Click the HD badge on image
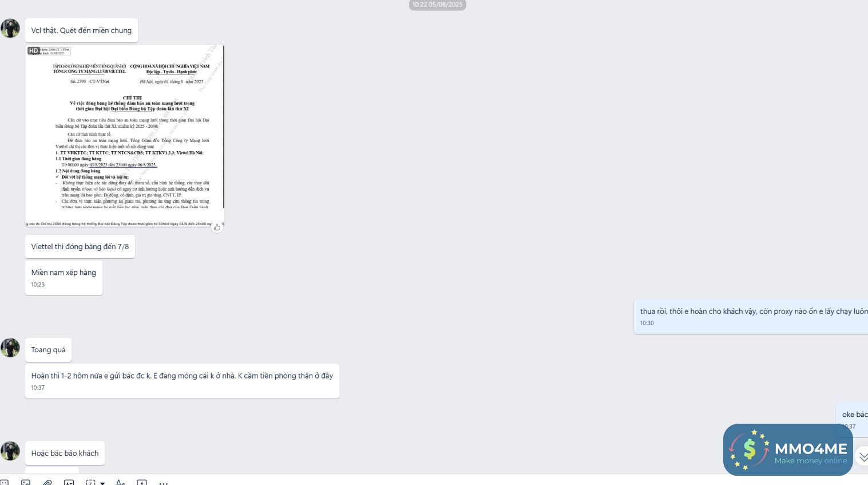The width and height of the screenshot is (868, 485). (x=34, y=50)
